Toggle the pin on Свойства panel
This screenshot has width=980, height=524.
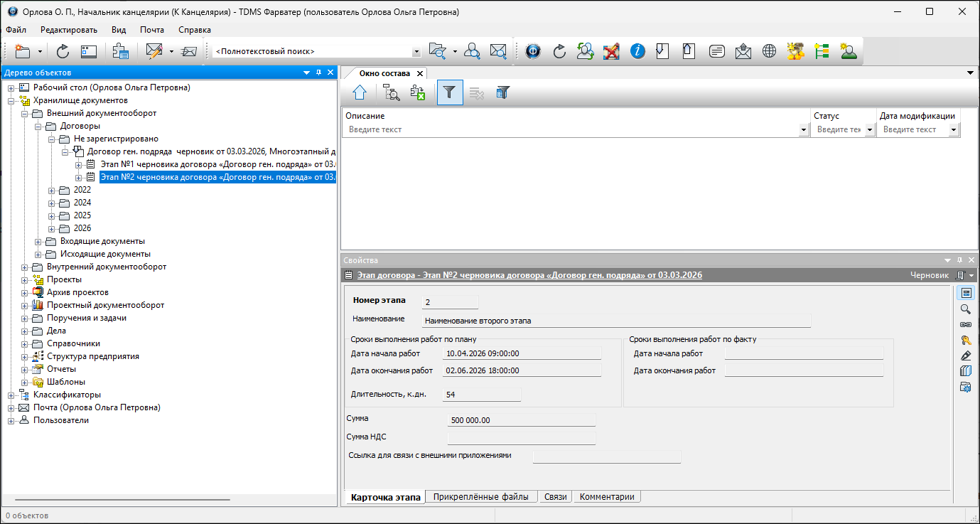[959, 260]
